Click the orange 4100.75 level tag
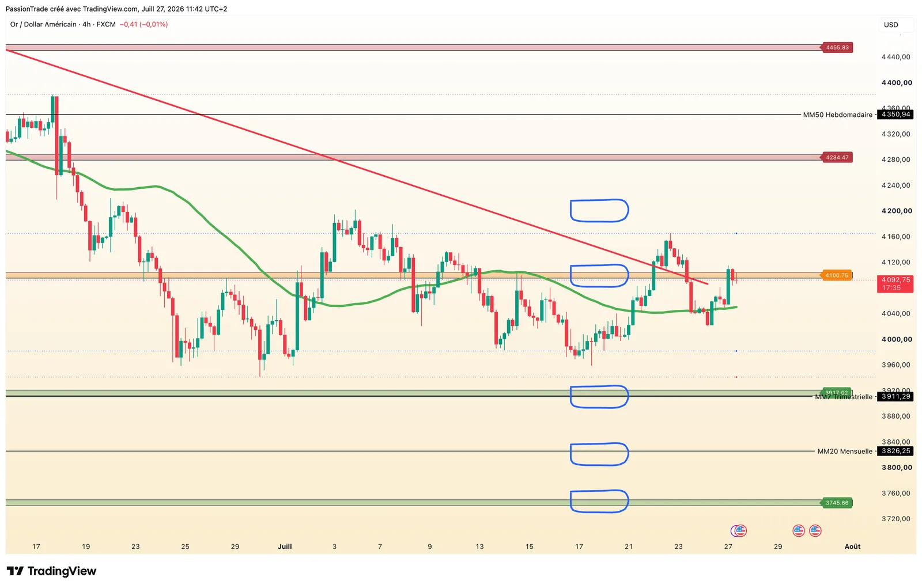This screenshot has height=588, width=922. (x=836, y=275)
